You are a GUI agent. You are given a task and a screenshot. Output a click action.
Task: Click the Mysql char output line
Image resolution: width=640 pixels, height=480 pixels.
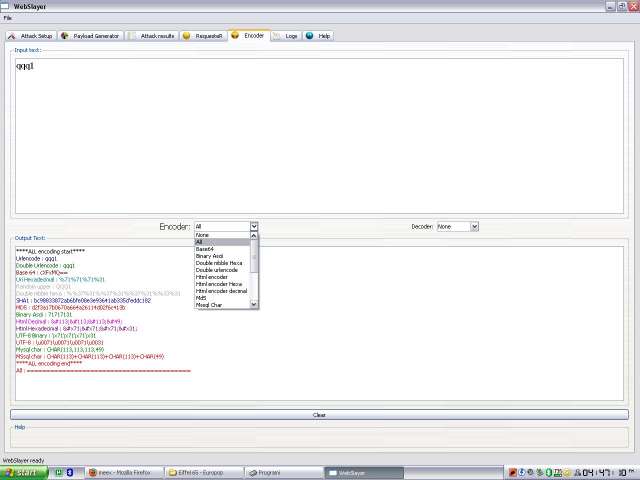pos(60,349)
